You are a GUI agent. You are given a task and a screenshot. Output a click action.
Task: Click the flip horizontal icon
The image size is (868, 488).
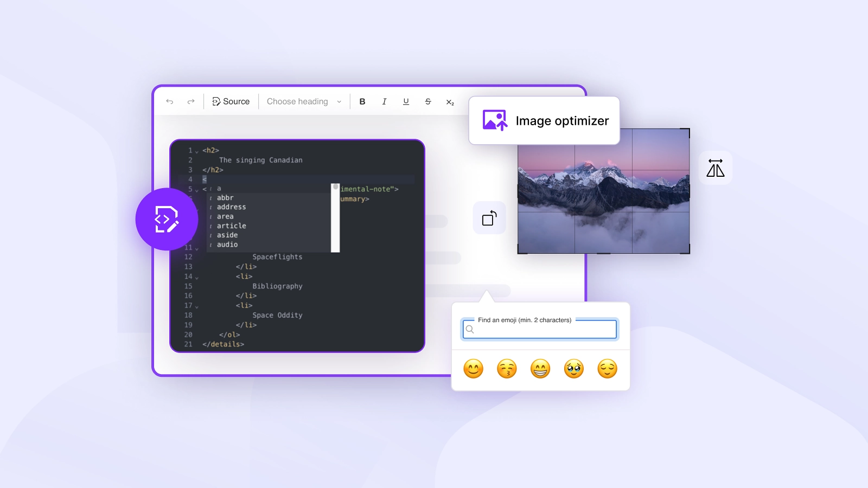(716, 168)
